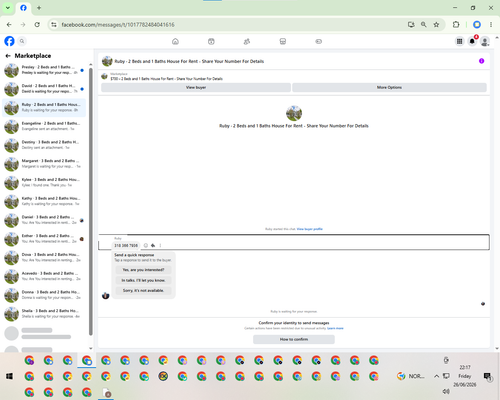500x400 pixels.
Task: Go back using Marketplace back arrow
Action: (8, 56)
